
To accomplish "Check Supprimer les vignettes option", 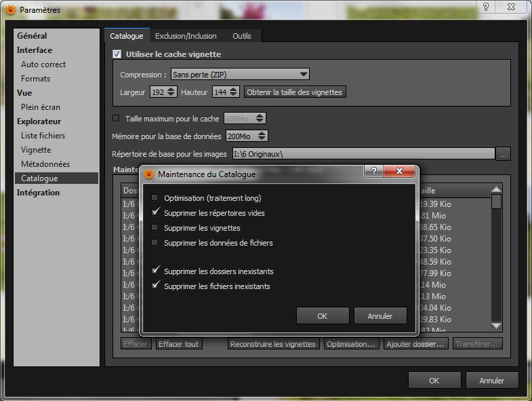I will [x=155, y=228].
